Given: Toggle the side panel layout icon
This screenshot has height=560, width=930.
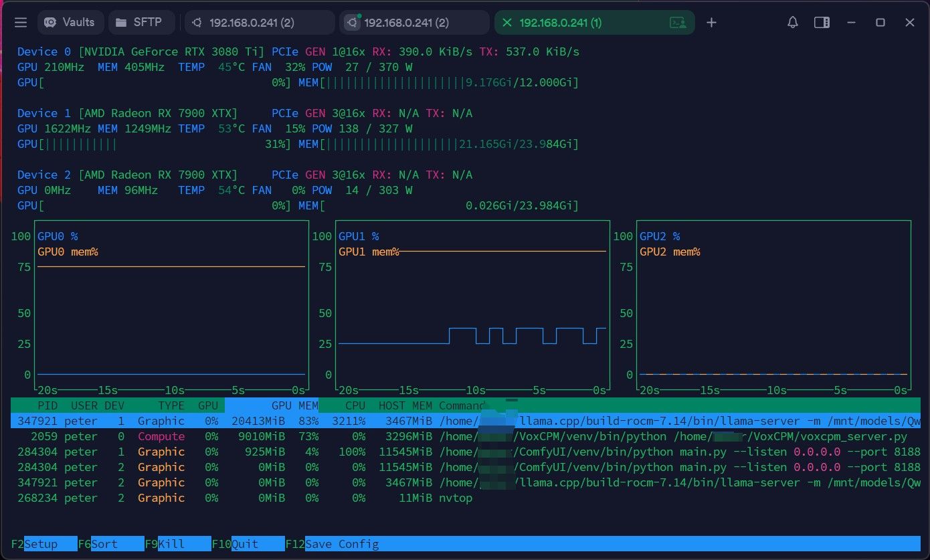Looking at the screenshot, I should pos(822,22).
